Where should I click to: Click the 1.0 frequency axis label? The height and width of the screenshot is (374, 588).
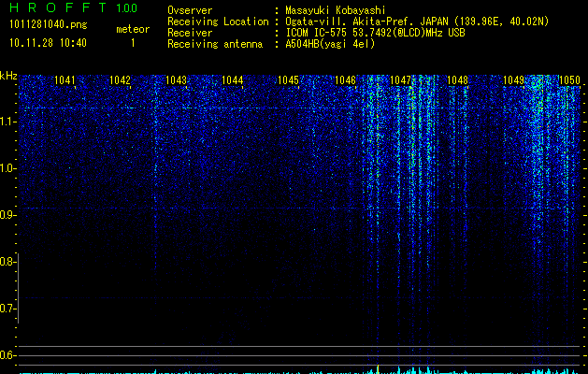point(7,168)
